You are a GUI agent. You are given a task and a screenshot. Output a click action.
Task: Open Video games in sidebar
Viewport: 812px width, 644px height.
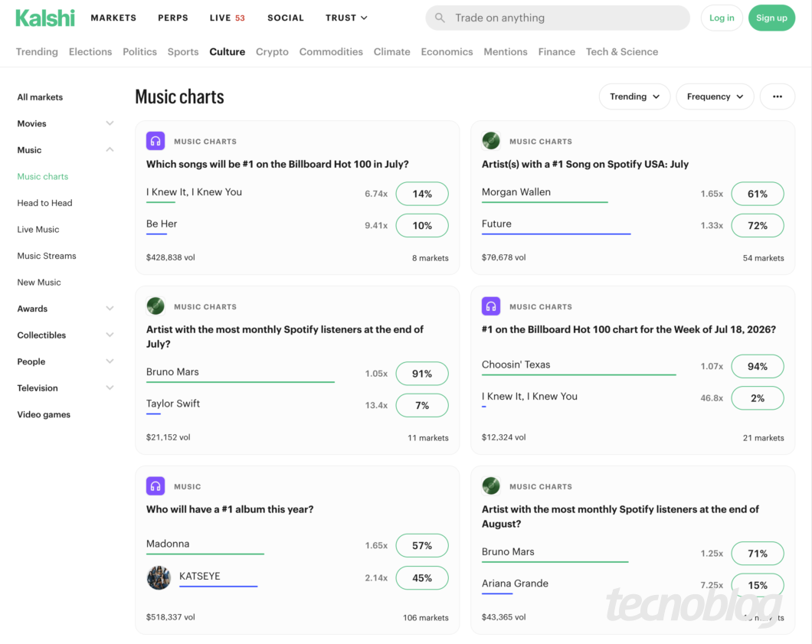(44, 414)
